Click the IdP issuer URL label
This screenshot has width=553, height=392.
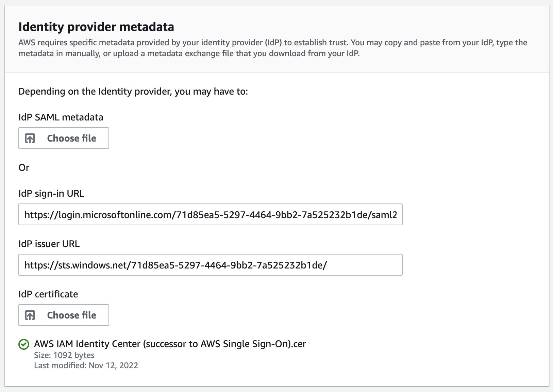click(49, 244)
